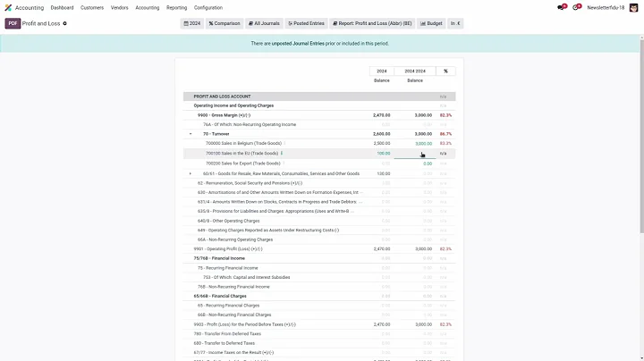Open the messages conversations icon

(562, 7)
